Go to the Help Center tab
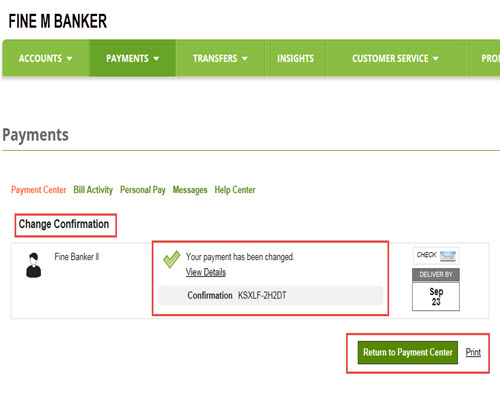 click(235, 190)
